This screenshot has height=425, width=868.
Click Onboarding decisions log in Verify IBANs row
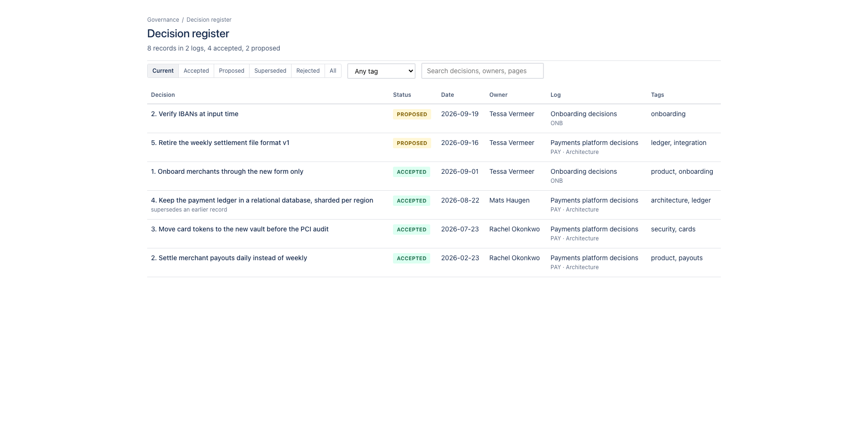[x=584, y=114]
